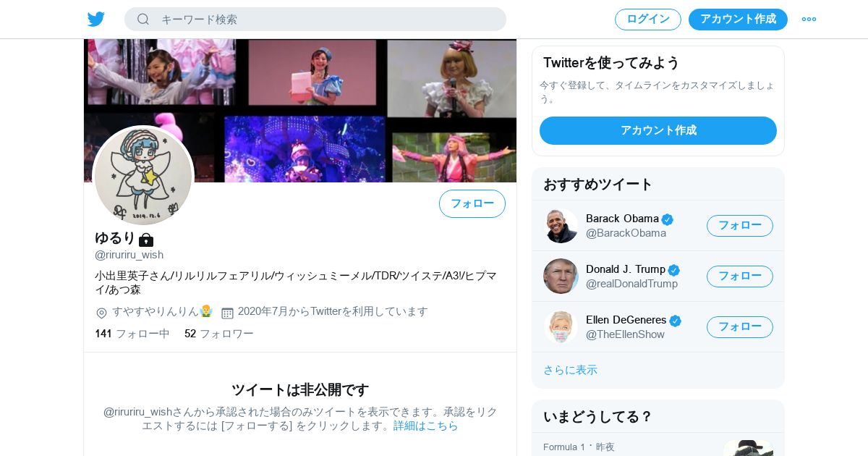Click the location pin icon
The width and height of the screenshot is (868, 456).
(101, 313)
